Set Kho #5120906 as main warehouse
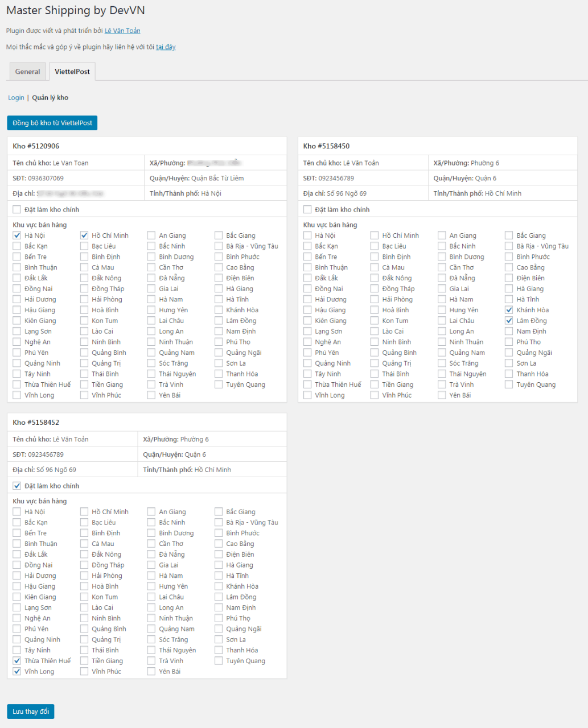 click(17, 210)
